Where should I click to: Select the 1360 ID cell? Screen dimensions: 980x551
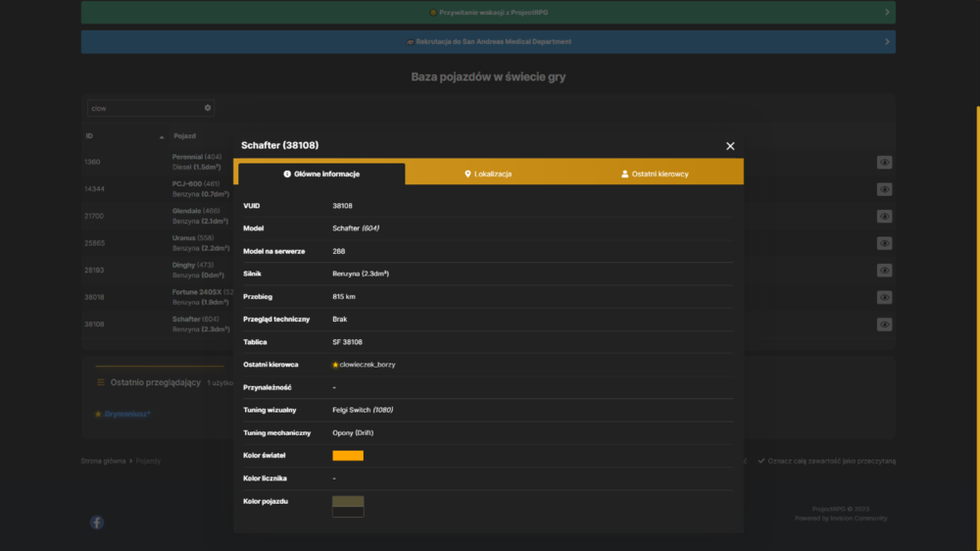pyautogui.click(x=92, y=162)
